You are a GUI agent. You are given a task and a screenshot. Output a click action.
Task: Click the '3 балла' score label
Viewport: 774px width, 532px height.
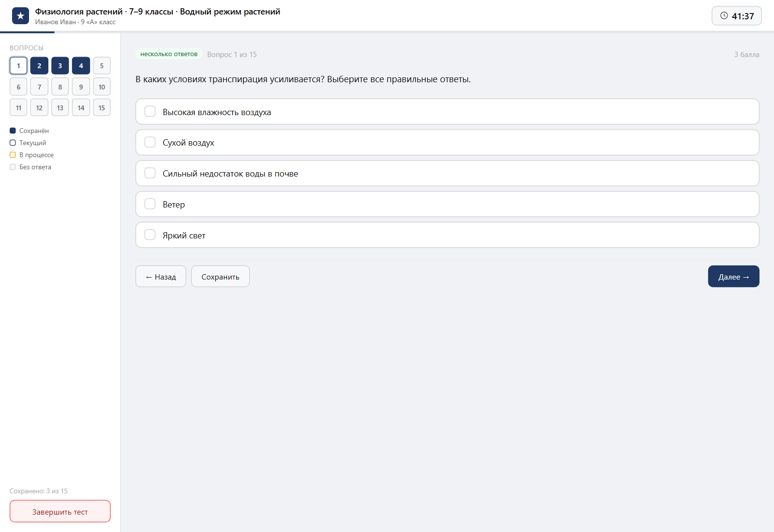point(746,55)
